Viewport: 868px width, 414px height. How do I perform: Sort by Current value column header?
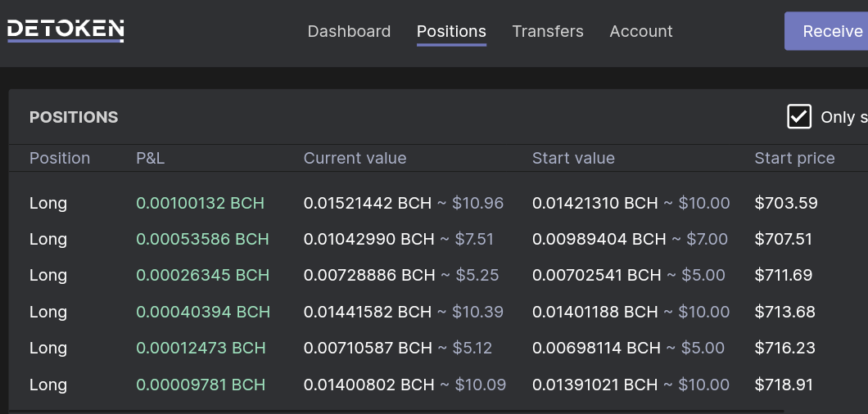355,158
